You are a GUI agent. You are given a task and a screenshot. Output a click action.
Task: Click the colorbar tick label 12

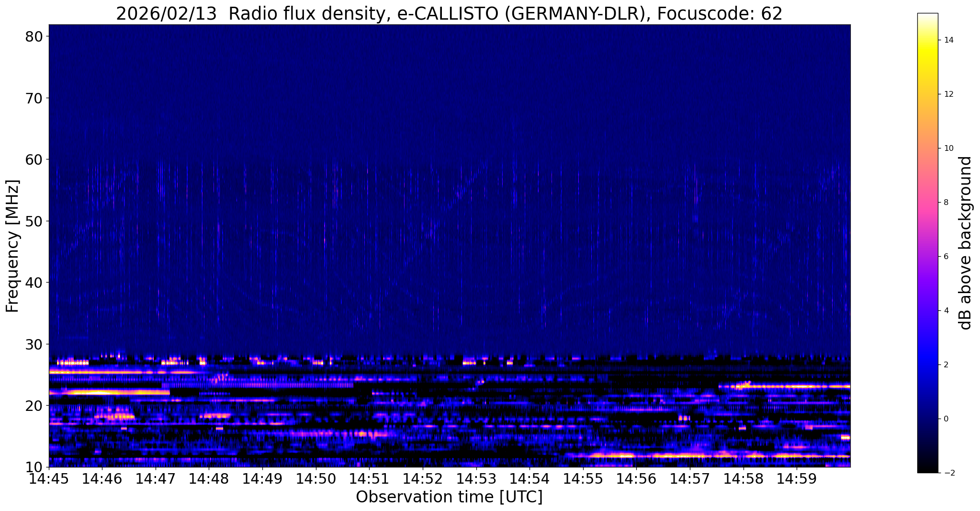pyautogui.click(x=949, y=94)
